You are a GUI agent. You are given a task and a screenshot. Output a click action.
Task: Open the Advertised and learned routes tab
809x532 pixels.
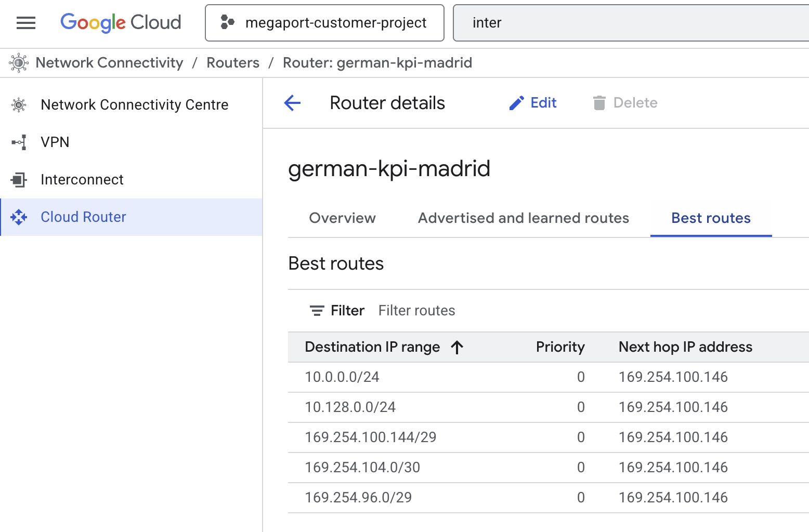pos(523,218)
